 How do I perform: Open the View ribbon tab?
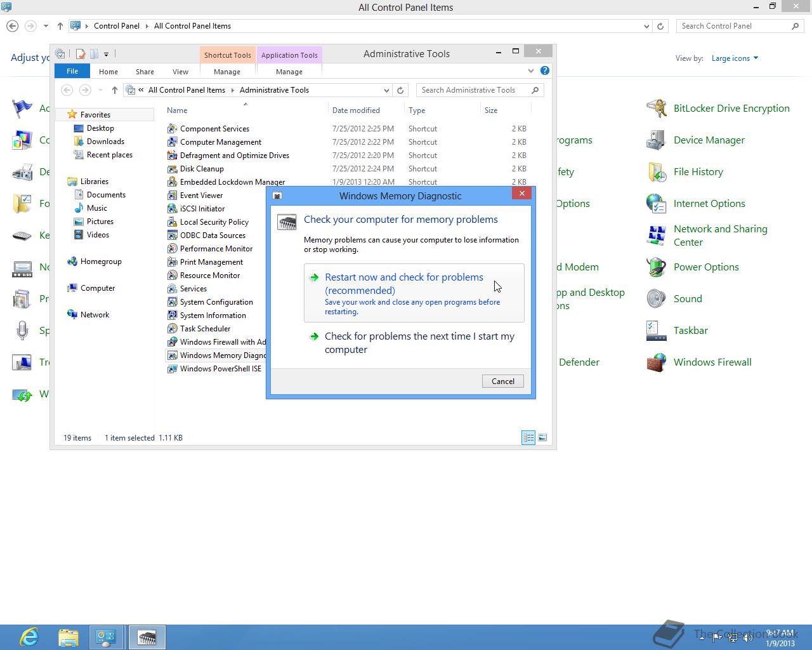click(x=180, y=72)
